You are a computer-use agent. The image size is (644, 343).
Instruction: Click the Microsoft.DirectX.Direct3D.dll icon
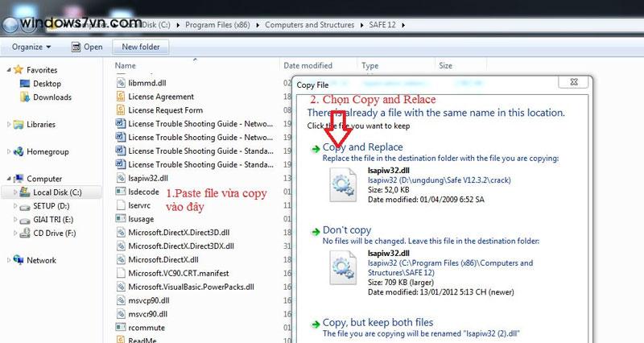tap(120, 232)
